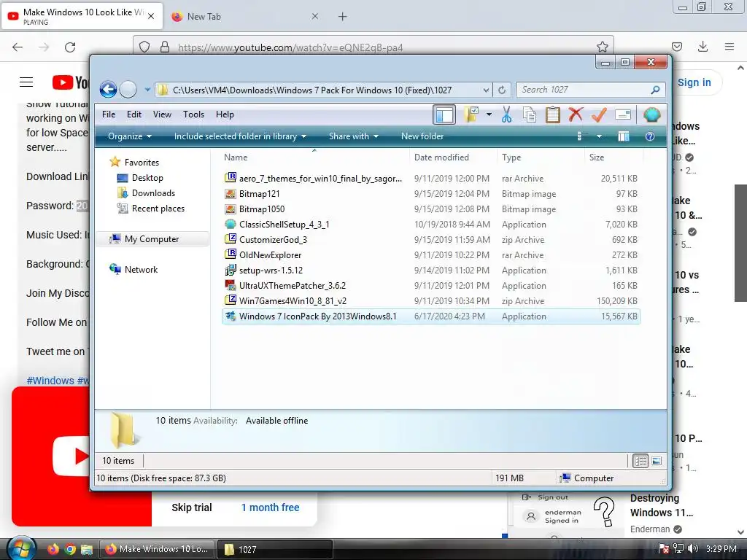
Task: Open Explorer help question mark icon
Action: click(650, 136)
